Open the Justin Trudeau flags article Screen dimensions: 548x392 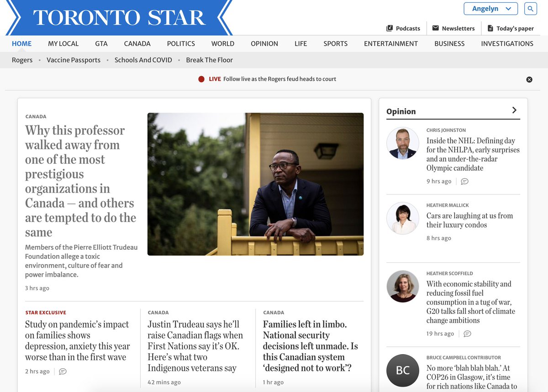pyautogui.click(x=195, y=346)
